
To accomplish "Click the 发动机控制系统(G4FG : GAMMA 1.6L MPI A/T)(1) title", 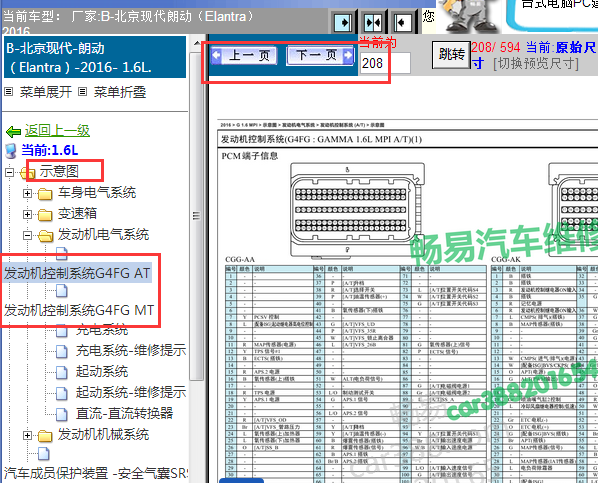I will [x=322, y=140].
